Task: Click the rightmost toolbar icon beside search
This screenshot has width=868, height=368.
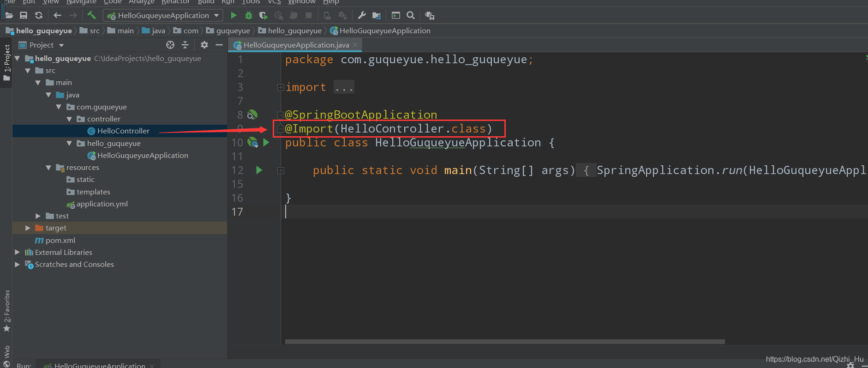Action: [430, 15]
